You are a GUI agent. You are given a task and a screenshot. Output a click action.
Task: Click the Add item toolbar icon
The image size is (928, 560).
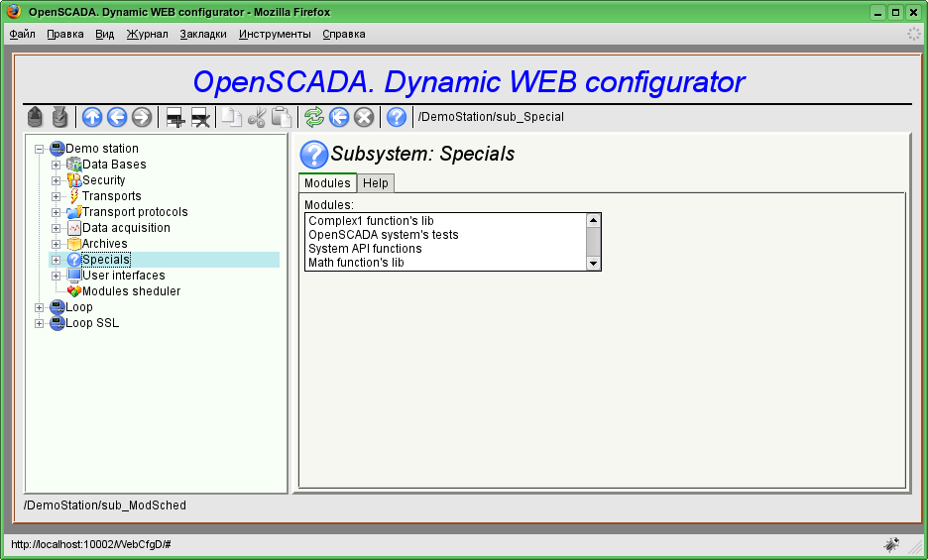175,117
